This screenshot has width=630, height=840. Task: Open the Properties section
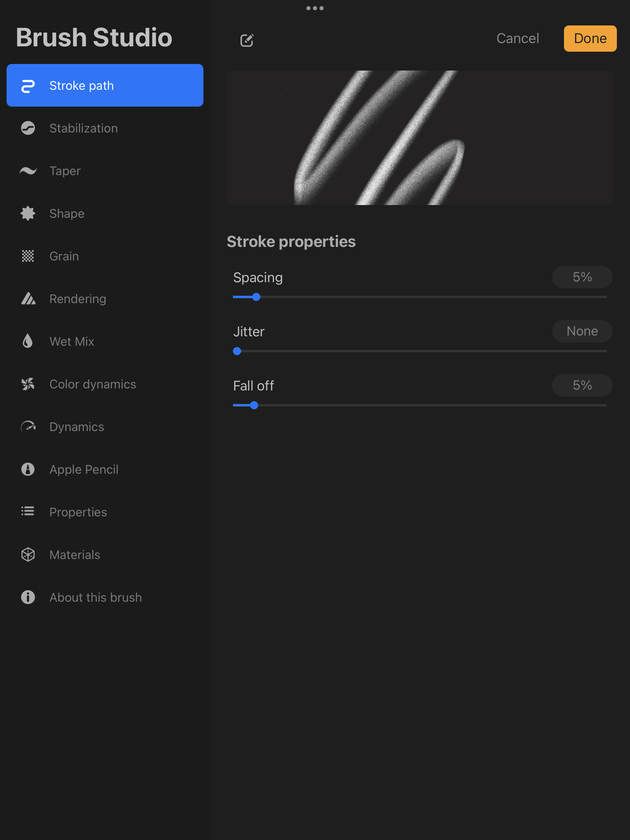(x=78, y=512)
